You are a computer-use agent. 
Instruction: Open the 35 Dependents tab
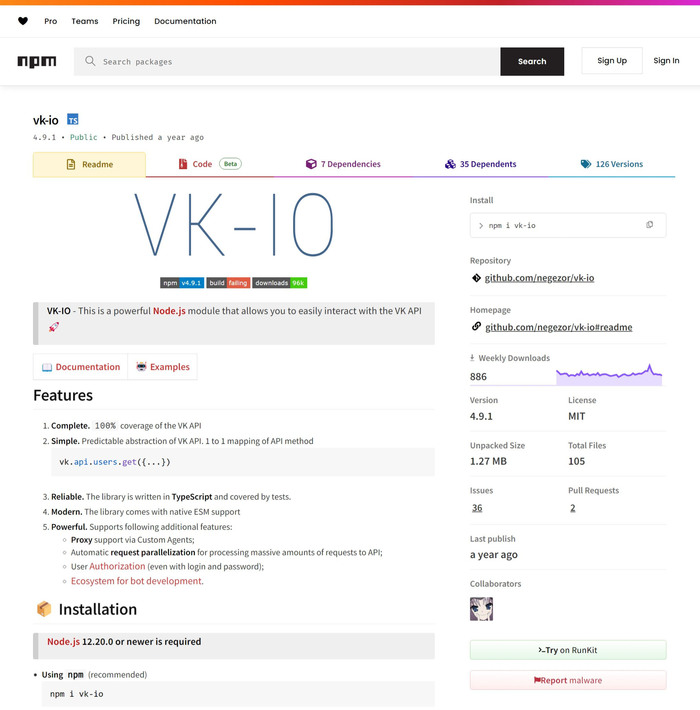pos(480,164)
